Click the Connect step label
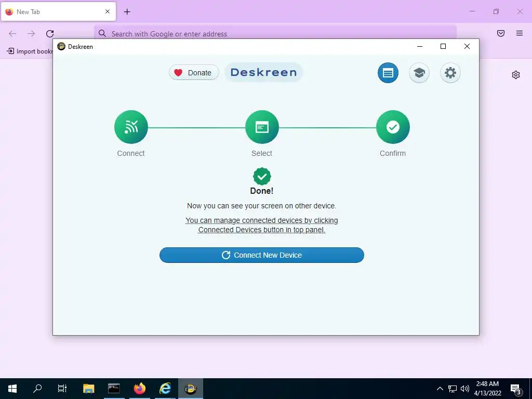 tap(131, 153)
